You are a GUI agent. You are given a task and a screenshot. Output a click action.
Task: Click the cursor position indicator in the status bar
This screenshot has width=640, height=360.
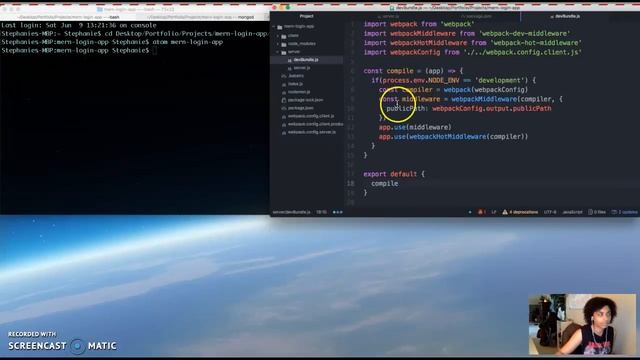(321, 212)
